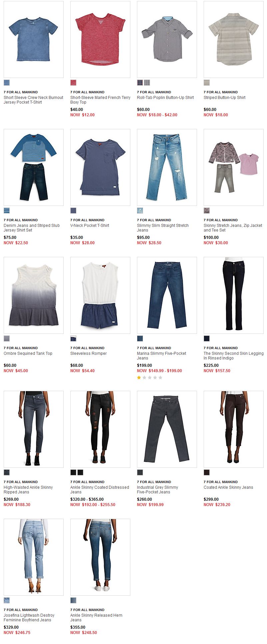Go to The Skinny Second Skin Legging link
The image size is (267, 644).
pos(234,356)
